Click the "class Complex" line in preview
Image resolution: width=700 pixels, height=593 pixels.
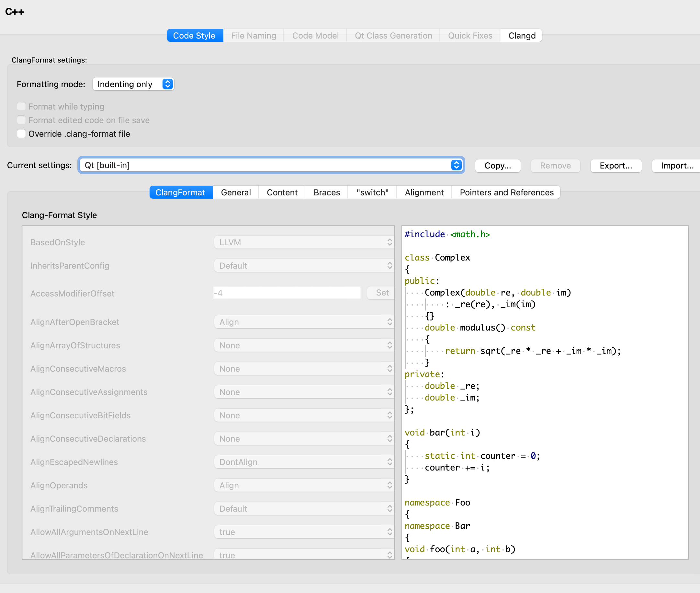click(x=437, y=258)
